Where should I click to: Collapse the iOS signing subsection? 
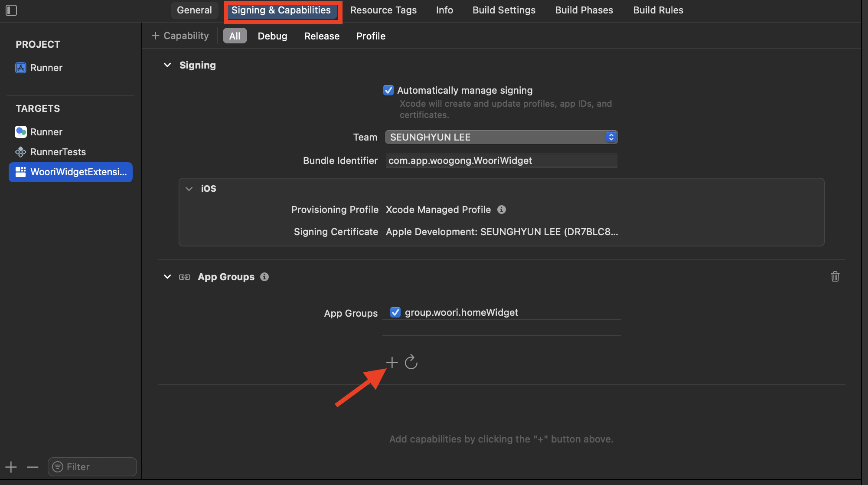click(x=189, y=189)
